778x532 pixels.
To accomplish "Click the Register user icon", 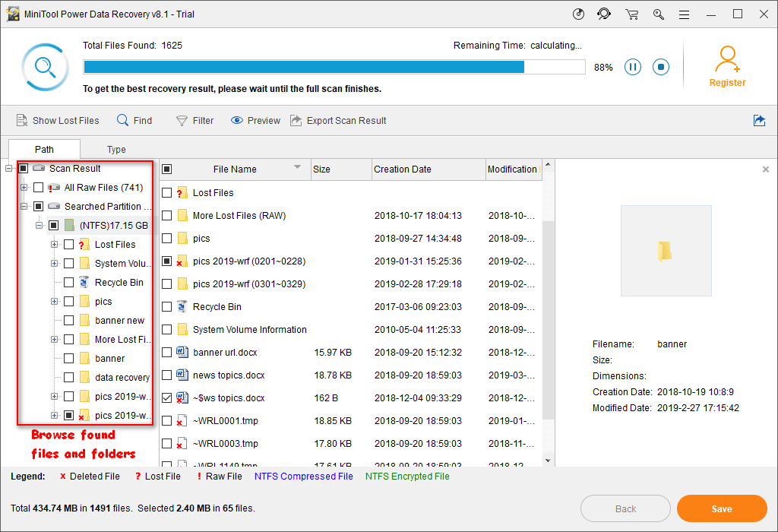I will [x=727, y=59].
